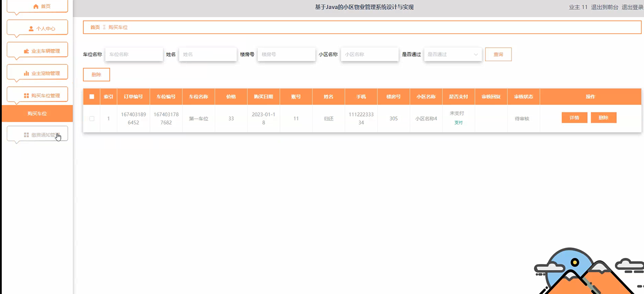Screen dimensions: 644x294
Task: Select the 购买车位 submenu item
Action: coord(37,114)
